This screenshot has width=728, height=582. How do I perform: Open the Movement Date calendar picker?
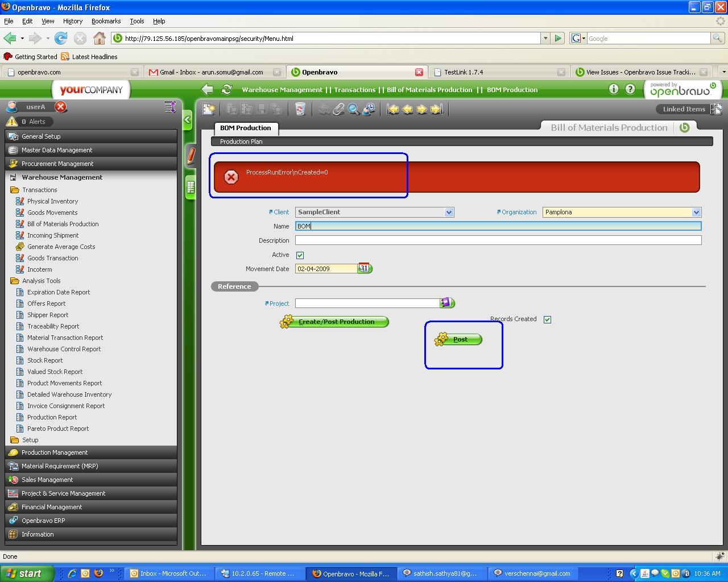pos(364,268)
